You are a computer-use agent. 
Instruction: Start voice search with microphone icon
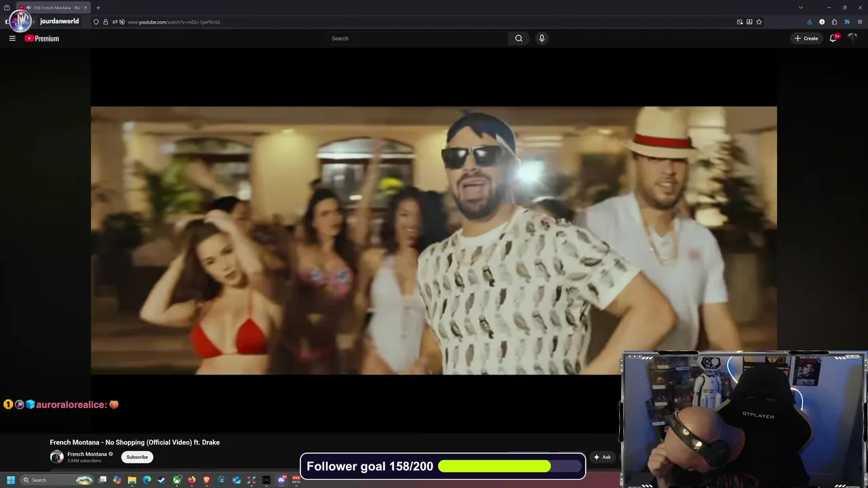click(541, 39)
